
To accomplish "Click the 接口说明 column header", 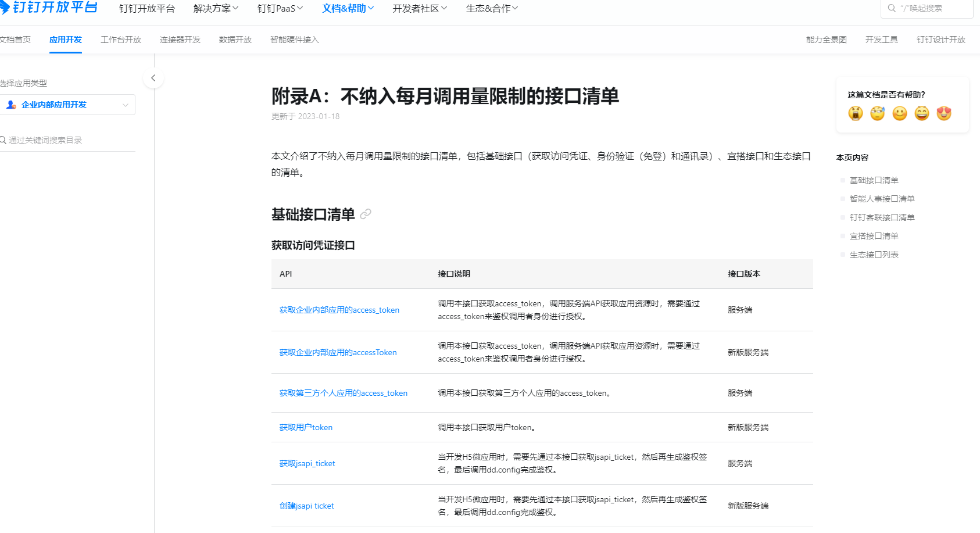I will tap(454, 274).
